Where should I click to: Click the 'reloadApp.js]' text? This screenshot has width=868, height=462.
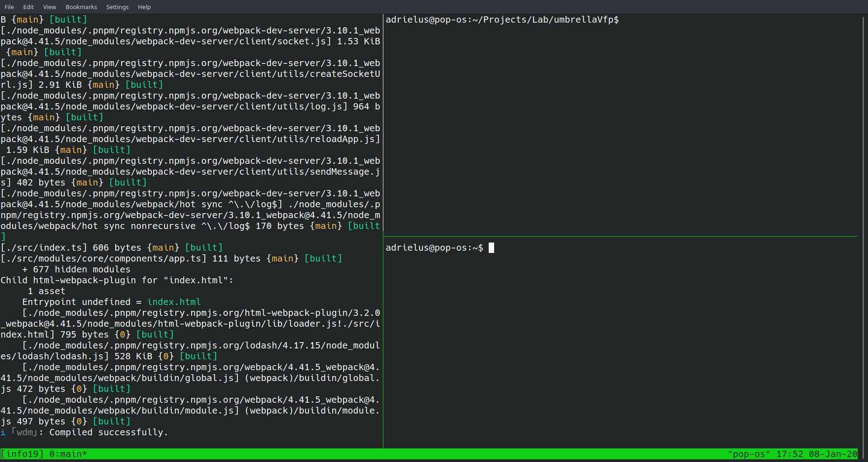pyautogui.click(x=345, y=139)
